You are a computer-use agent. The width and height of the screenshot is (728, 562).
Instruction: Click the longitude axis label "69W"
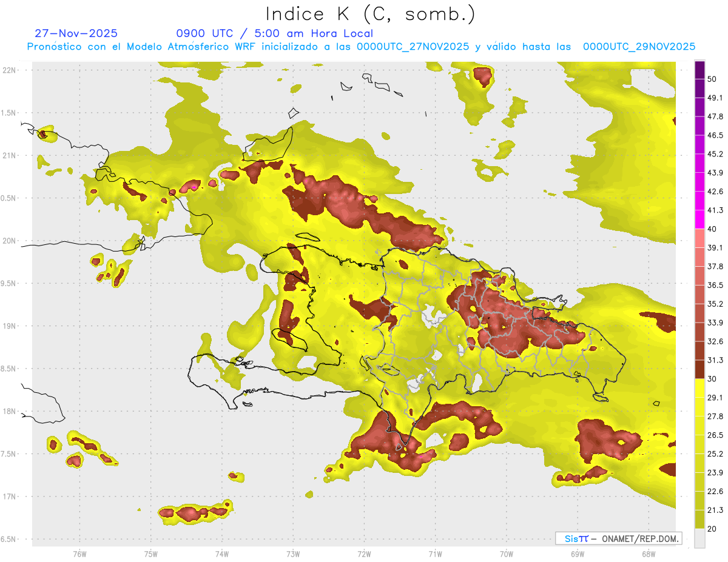click(x=578, y=554)
